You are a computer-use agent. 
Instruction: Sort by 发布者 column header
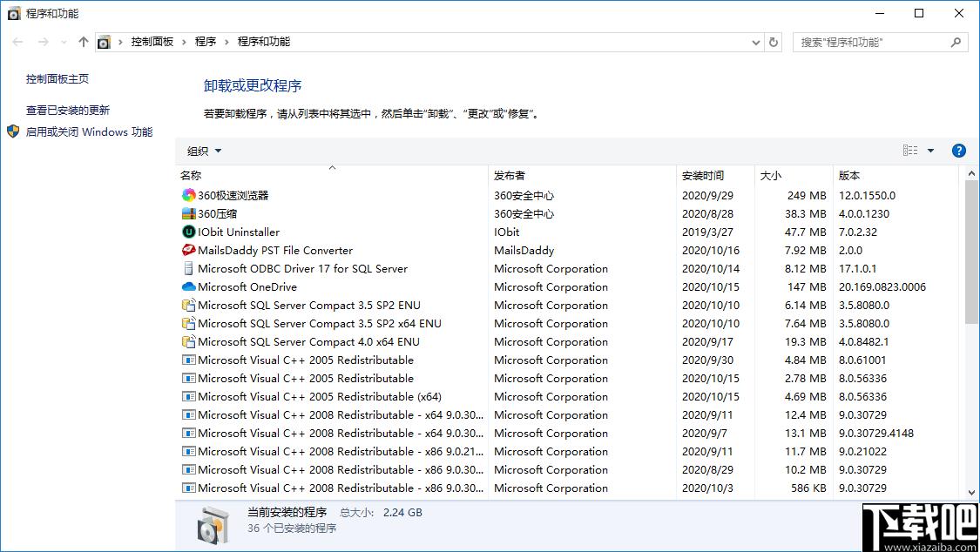tap(583, 176)
